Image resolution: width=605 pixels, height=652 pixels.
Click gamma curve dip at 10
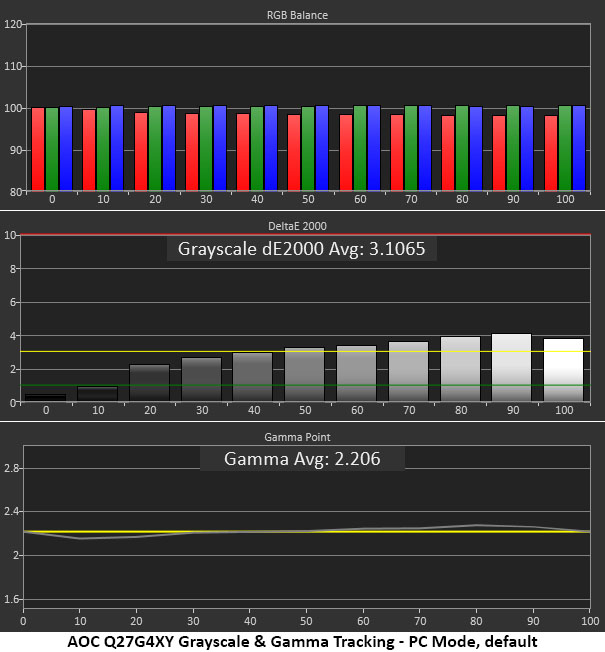[x=80, y=538]
